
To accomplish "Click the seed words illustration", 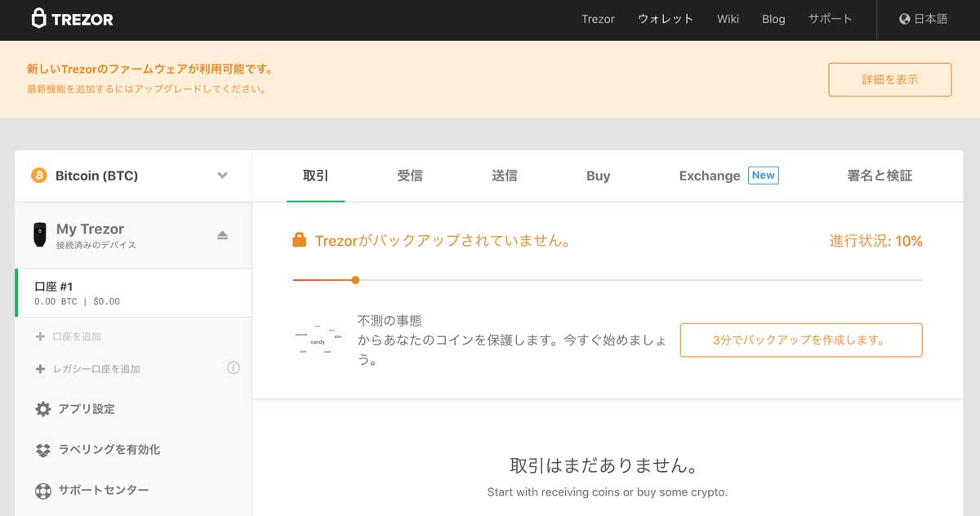I will (318, 340).
